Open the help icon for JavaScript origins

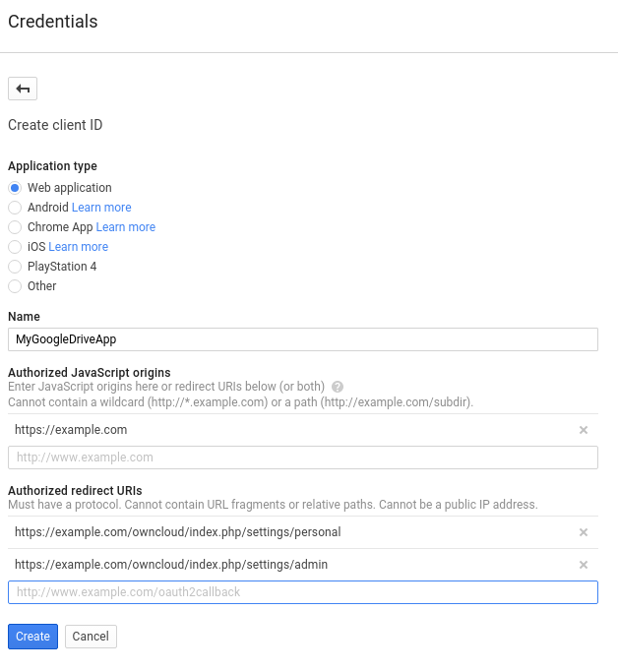point(338,387)
